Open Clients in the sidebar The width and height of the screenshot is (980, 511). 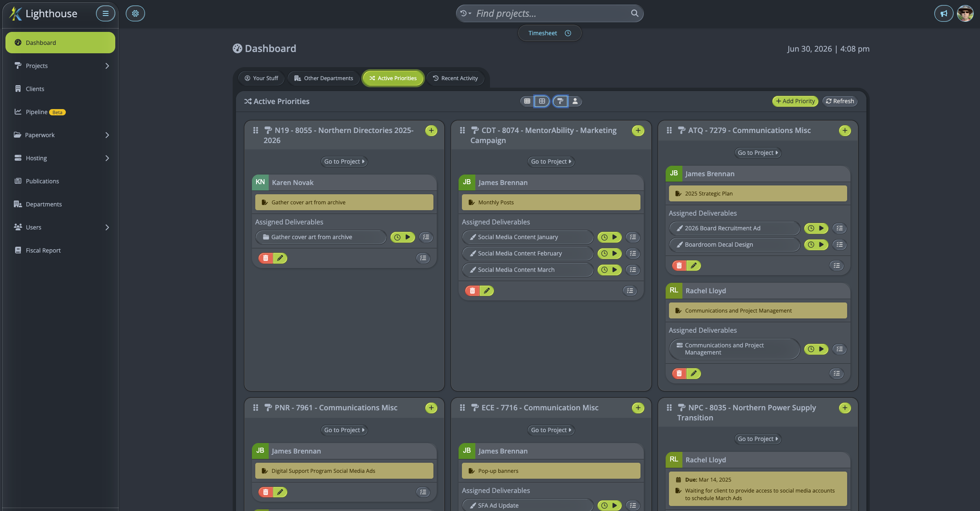pos(60,89)
